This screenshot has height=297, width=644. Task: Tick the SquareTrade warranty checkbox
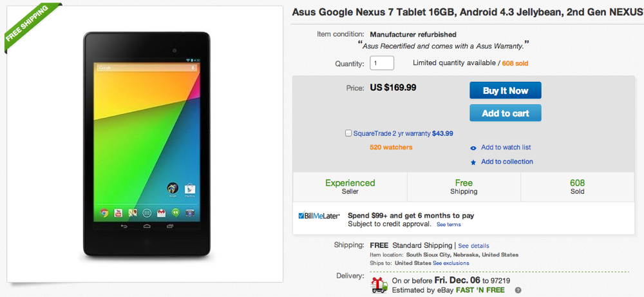tap(348, 133)
